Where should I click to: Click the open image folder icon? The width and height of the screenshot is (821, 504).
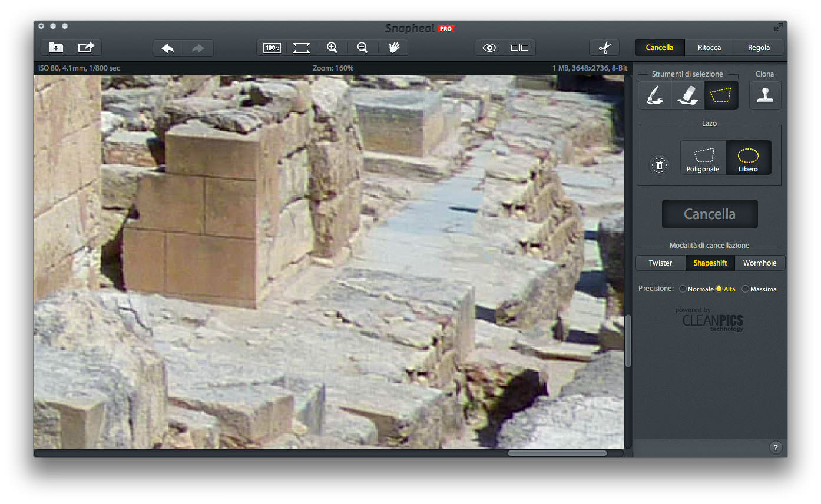point(56,48)
